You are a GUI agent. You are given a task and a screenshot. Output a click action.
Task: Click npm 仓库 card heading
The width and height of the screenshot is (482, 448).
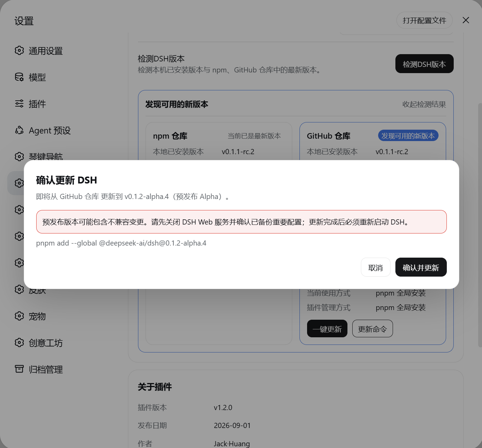(170, 136)
